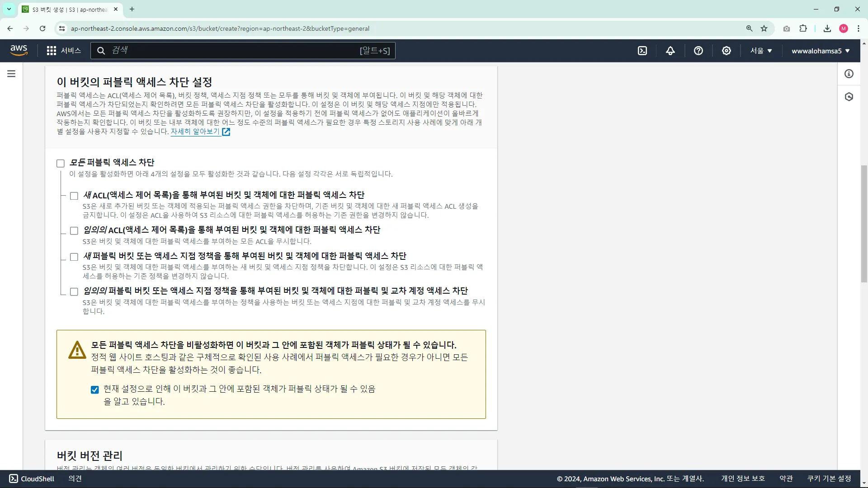Image resolution: width=868 pixels, height=488 pixels.
Task: Open CloudShell icon in top navigation bar
Action: pos(642,51)
